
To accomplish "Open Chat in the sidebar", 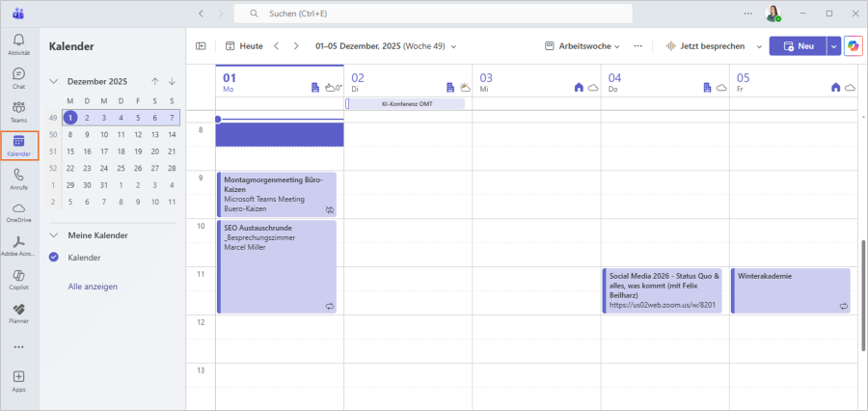I will coord(19,78).
